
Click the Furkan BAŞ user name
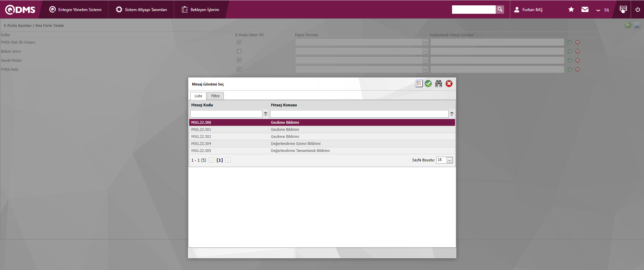[532, 10]
